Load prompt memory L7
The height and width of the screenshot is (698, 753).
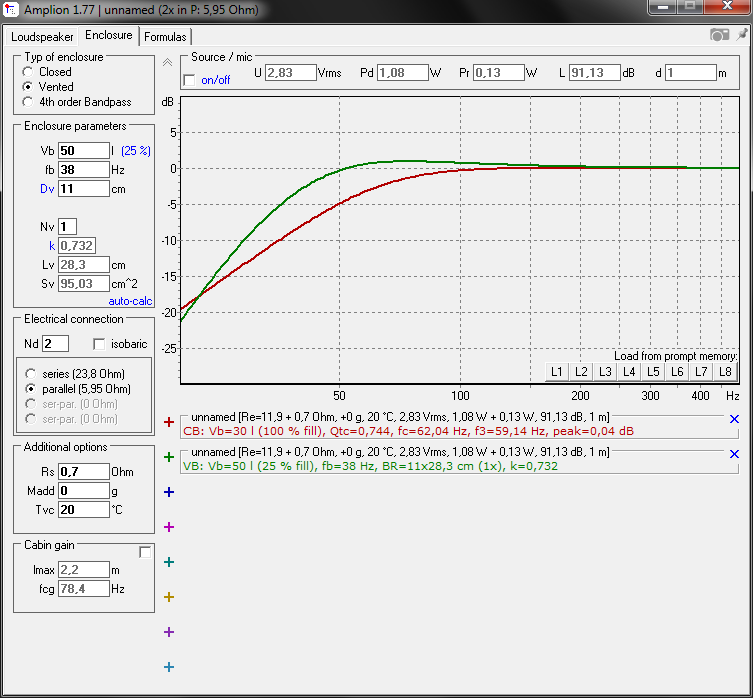(x=701, y=372)
